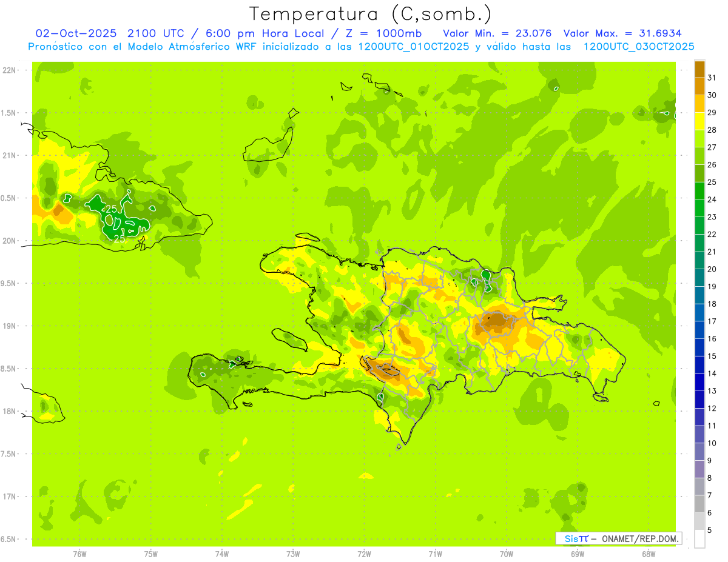Click 'Valor Min. = 23.076' value
This screenshot has width=728, height=562.
click(x=497, y=33)
